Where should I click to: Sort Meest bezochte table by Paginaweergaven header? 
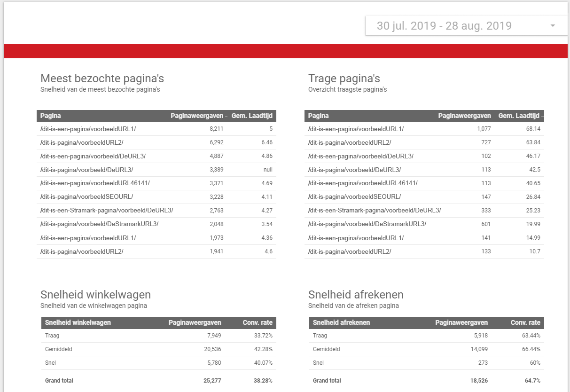(x=197, y=116)
